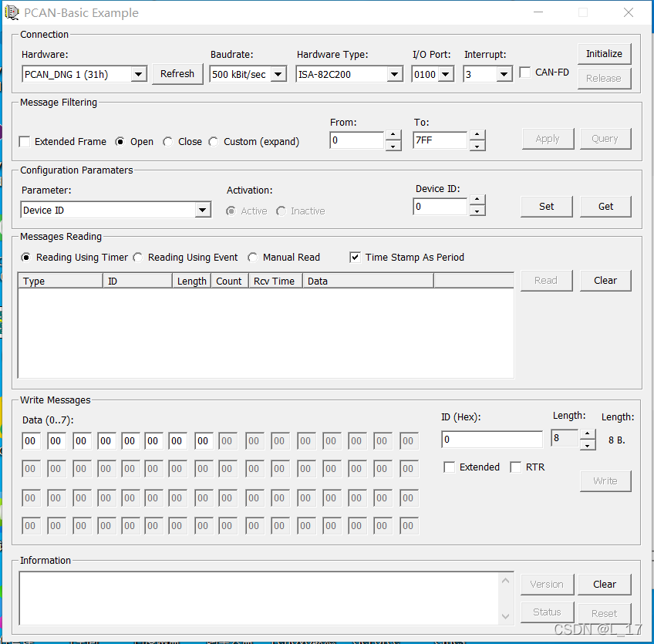Close the PCAN-Basic Example window
The height and width of the screenshot is (644, 654).
pyautogui.click(x=629, y=12)
